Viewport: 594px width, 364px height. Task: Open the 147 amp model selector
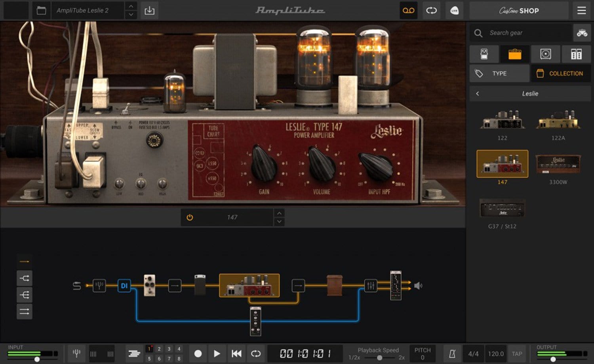click(x=232, y=217)
